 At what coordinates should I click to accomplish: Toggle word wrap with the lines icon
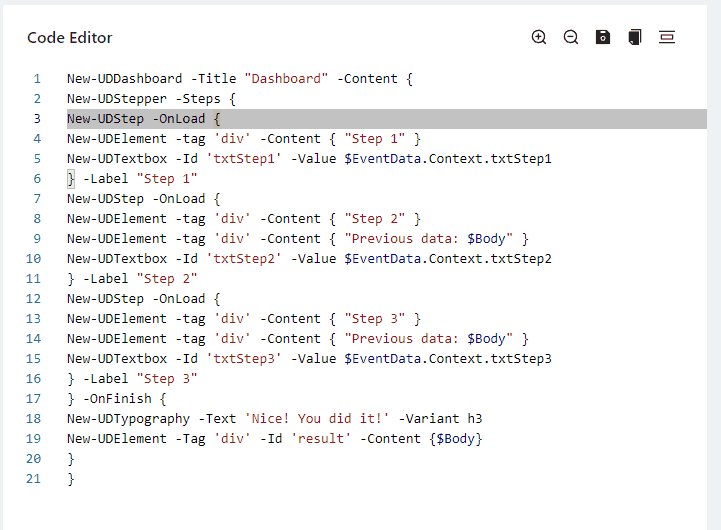pyautogui.click(x=667, y=37)
